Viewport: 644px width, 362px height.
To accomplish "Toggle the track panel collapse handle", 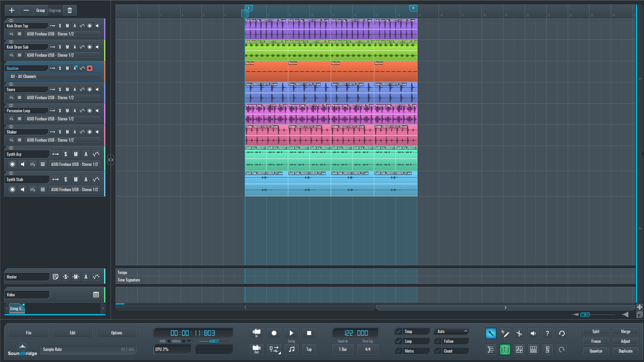I will pyautogui.click(x=111, y=160).
